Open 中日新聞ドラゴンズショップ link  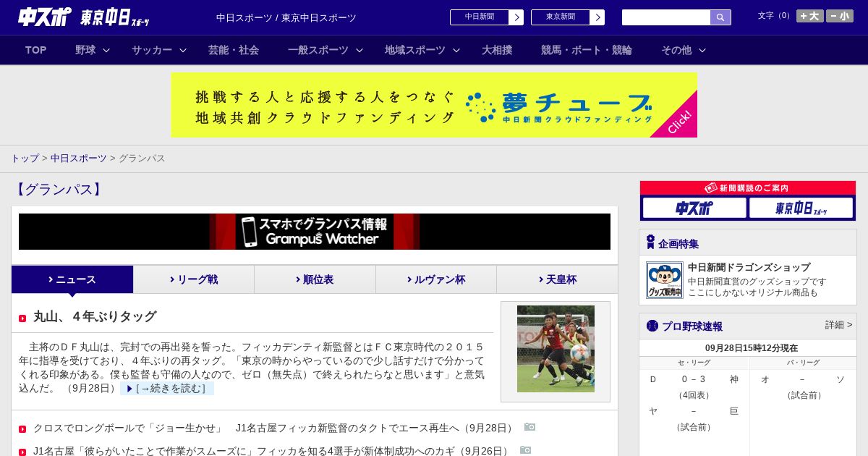click(x=749, y=267)
